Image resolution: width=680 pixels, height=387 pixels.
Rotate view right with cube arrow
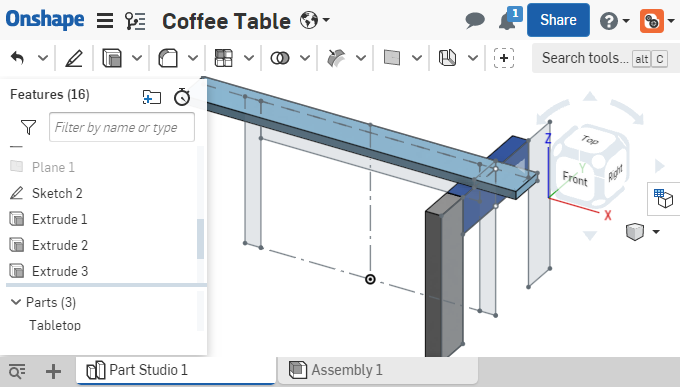660,166
